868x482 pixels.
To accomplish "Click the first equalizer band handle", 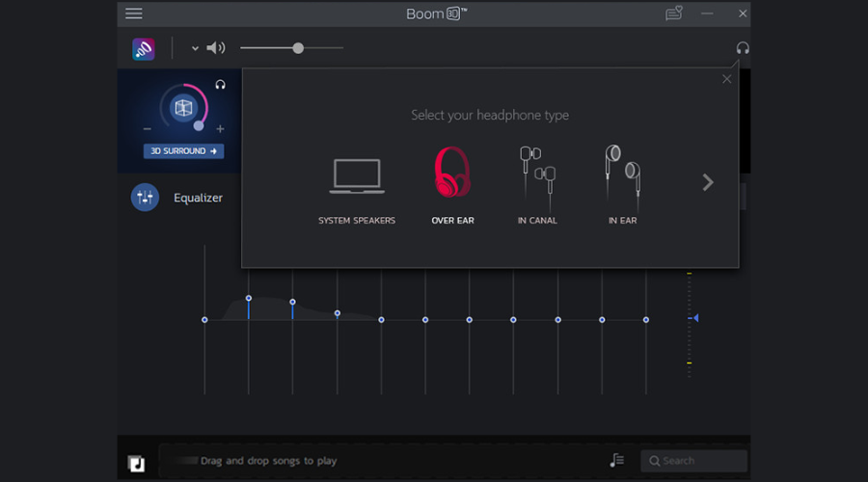I will 204,320.
